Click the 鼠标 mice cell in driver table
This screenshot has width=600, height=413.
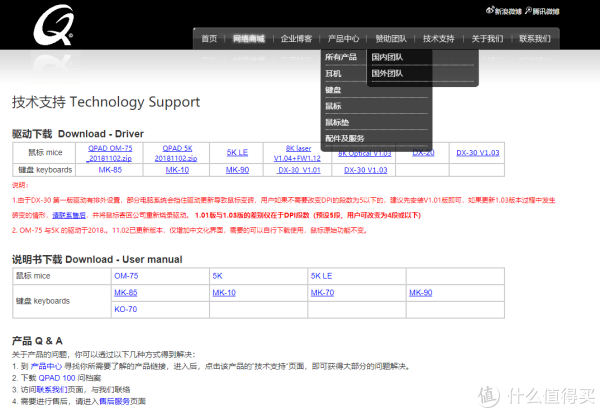(x=45, y=152)
